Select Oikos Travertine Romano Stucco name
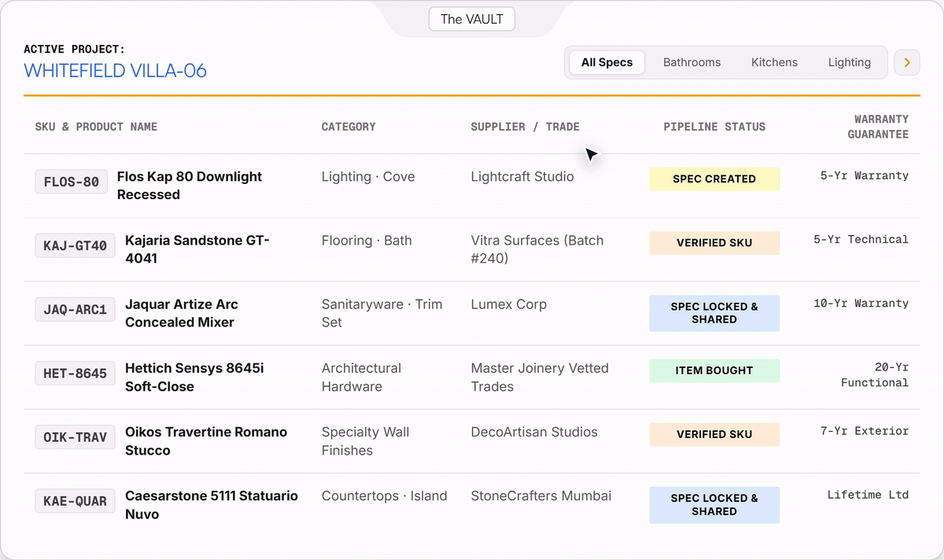 tap(206, 440)
